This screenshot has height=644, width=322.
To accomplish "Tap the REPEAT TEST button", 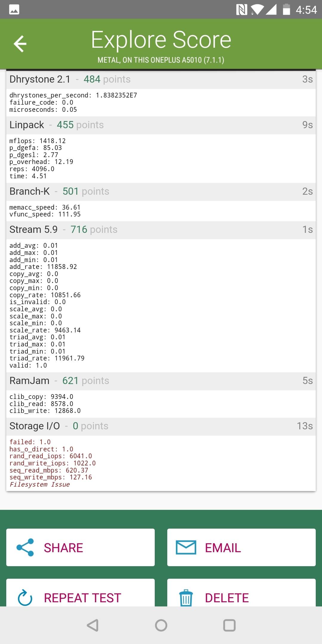I will coord(80,593).
